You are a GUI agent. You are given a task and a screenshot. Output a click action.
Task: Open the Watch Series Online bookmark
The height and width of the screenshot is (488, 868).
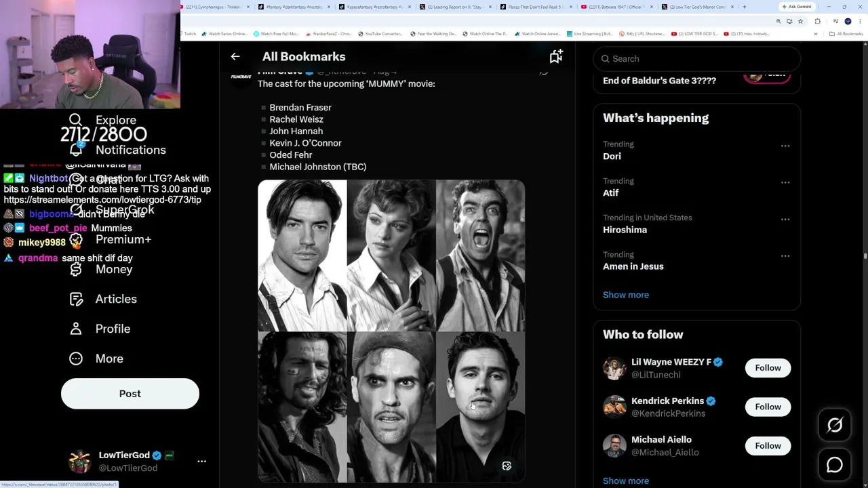pos(224,34)
